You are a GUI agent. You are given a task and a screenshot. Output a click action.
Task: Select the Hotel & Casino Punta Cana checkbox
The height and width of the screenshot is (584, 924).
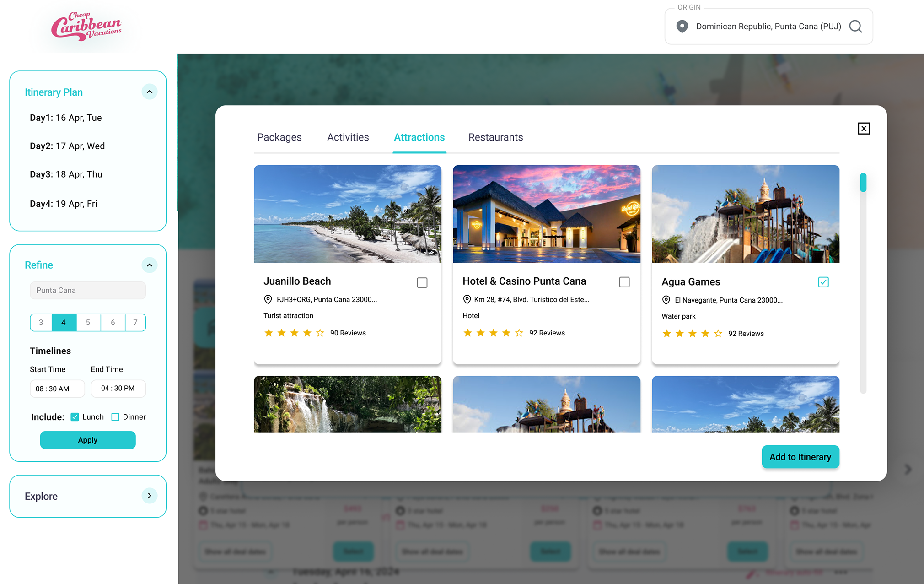[x=624, y=282]
